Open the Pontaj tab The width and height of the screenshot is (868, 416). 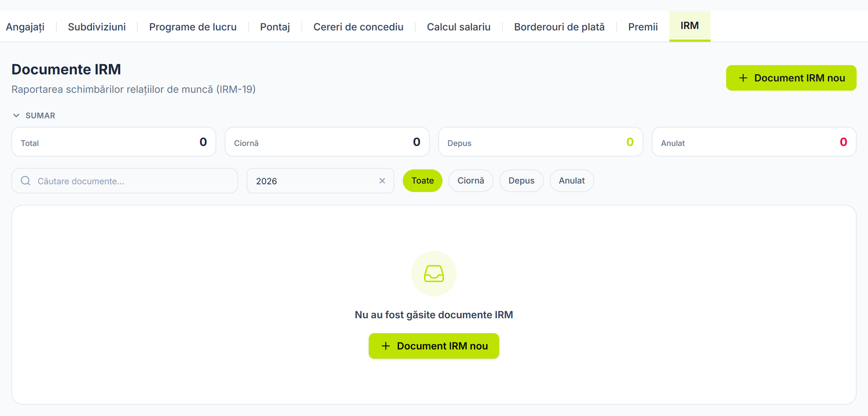(275, 27)
